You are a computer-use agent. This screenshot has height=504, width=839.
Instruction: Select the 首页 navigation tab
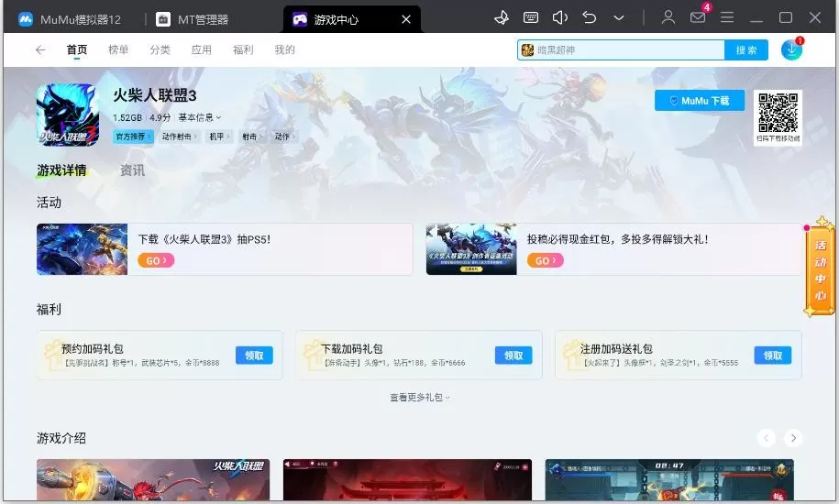pos(76,49)
